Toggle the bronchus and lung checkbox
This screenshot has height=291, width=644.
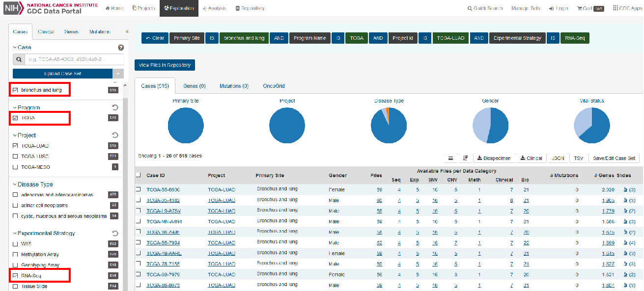(15, 90)
